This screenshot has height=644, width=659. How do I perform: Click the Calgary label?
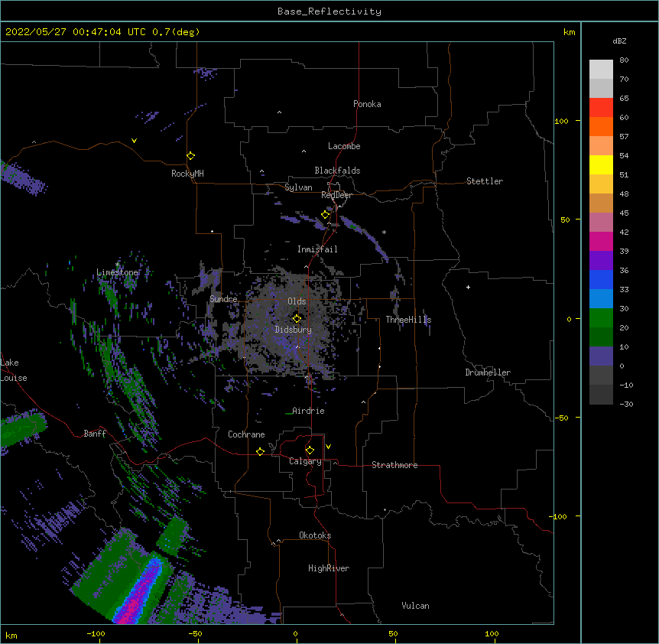305,461
